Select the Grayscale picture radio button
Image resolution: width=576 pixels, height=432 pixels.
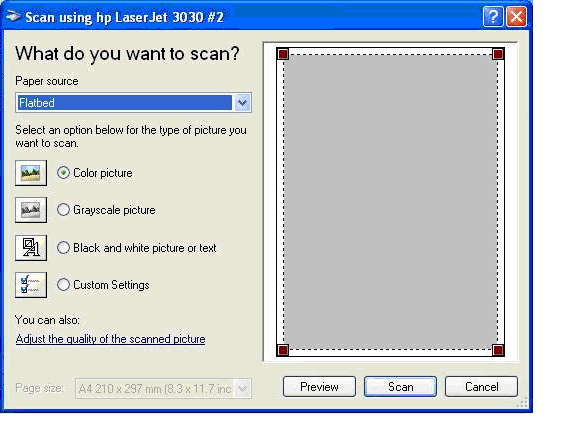click(63, 210)
